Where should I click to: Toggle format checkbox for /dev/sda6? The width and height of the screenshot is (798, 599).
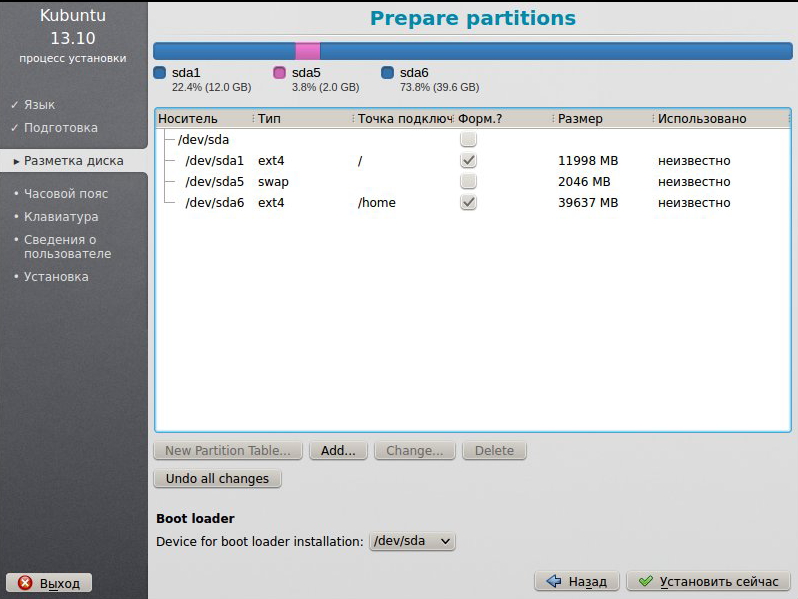click(x=468, y=203)
